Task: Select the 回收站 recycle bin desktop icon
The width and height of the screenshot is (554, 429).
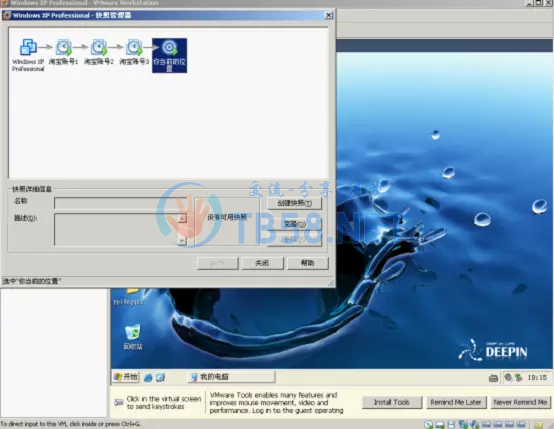Action: [133, 337]
